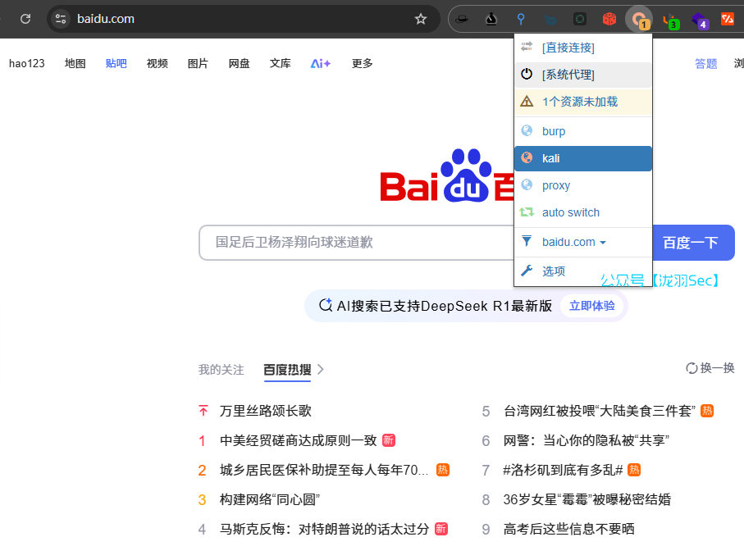
Task: Click the black hat extension icon
Action: click(x=462, y=19)
